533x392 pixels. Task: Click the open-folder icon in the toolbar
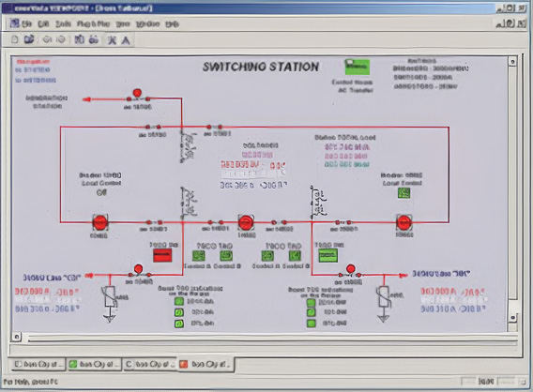click(29, 39)
